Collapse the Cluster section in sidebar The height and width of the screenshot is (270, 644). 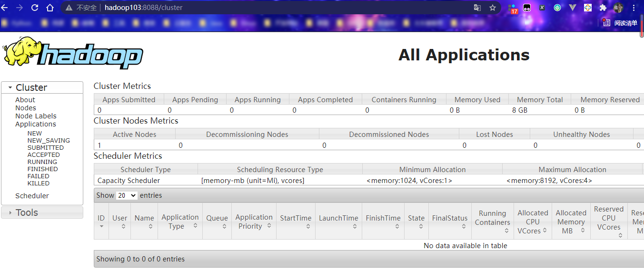click(x=42, y=87)
